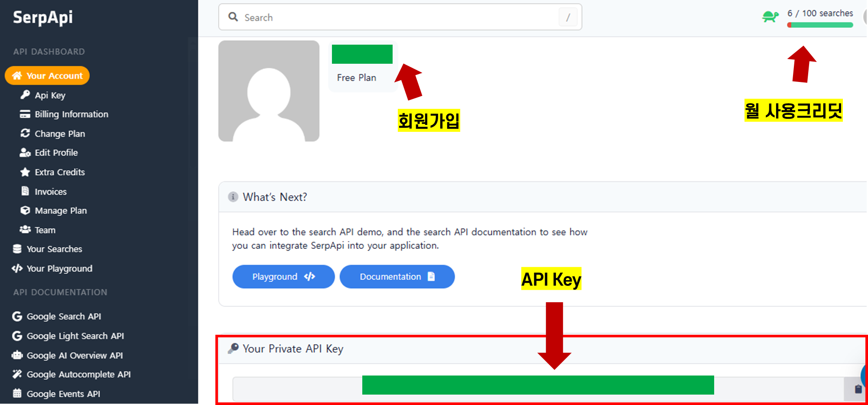Viewport: 868px width, 405px height.
Task: Click the slash shortcut hint in search
Action: pos(568,17)
